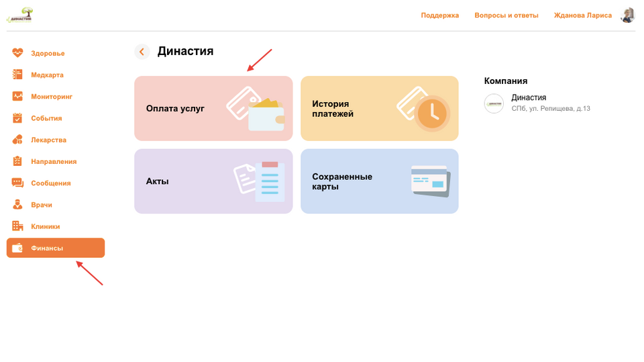Open the Оплата услуг tile
This screenshot has height=362, width=644.
click(x=213, y=108)
